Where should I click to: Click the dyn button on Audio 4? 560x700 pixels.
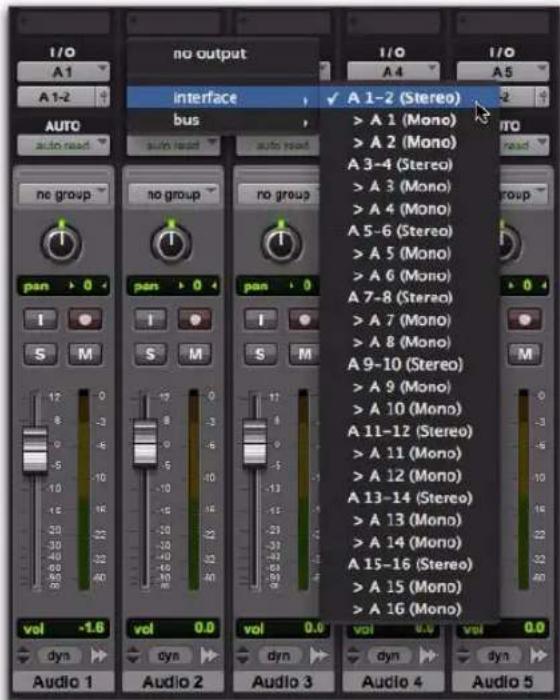[388, 655]
